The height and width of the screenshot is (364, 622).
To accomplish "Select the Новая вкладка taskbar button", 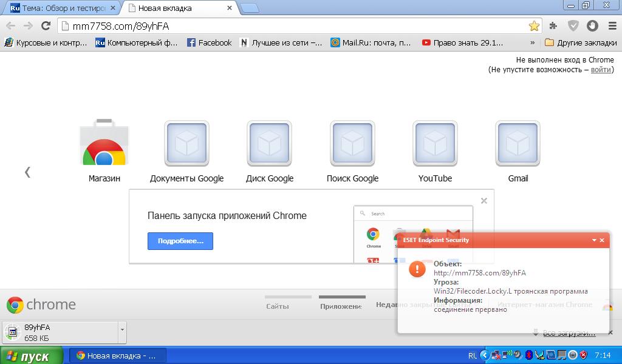I will [118, 356].
